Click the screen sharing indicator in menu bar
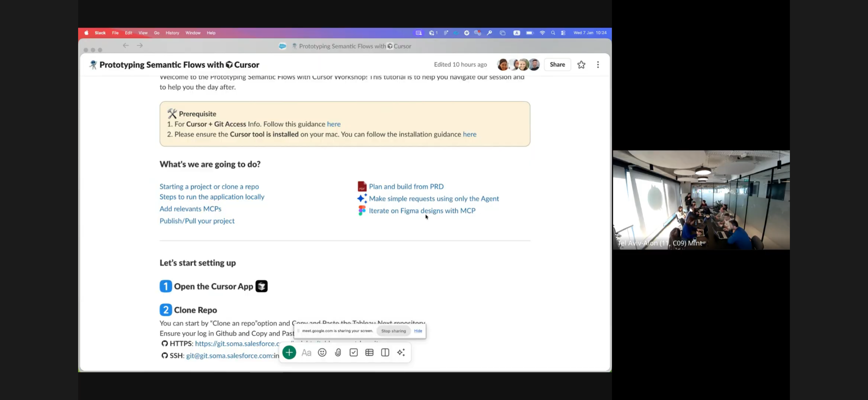The image size is (868, 400). [418, 33]
